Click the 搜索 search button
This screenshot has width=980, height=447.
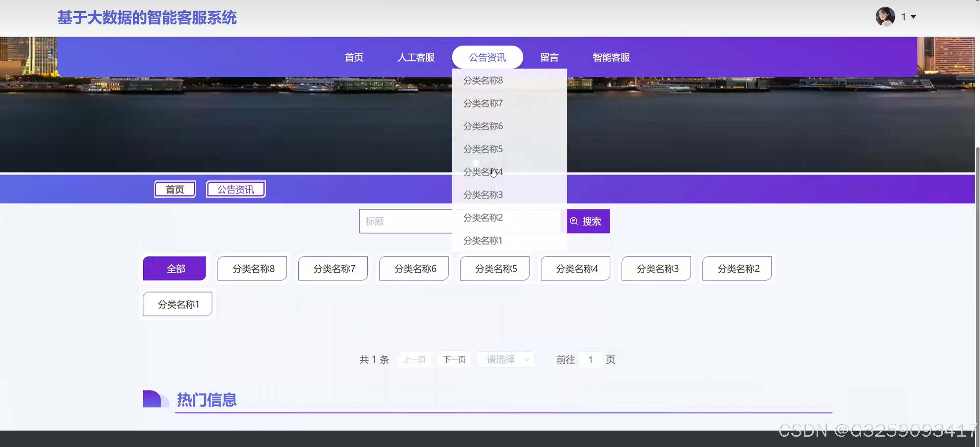point(588,221)
